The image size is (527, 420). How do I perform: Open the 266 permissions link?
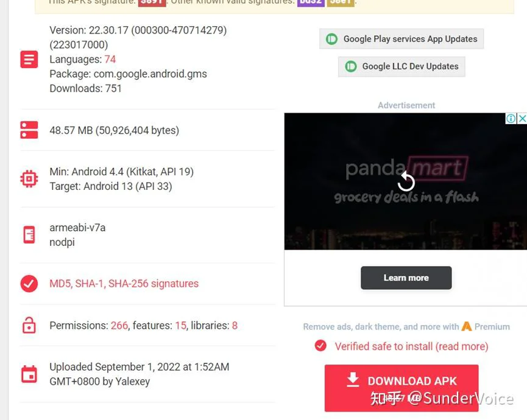(x=119, y=325)
